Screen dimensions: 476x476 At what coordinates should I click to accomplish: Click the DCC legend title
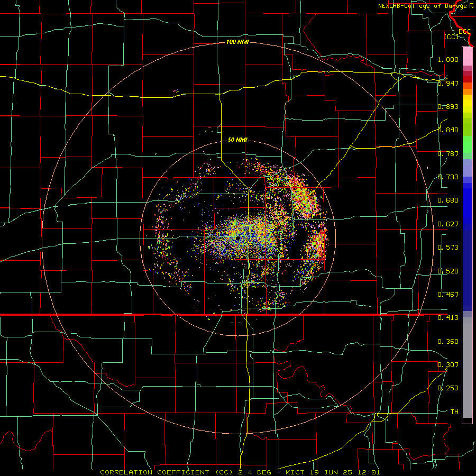(464, 32)
